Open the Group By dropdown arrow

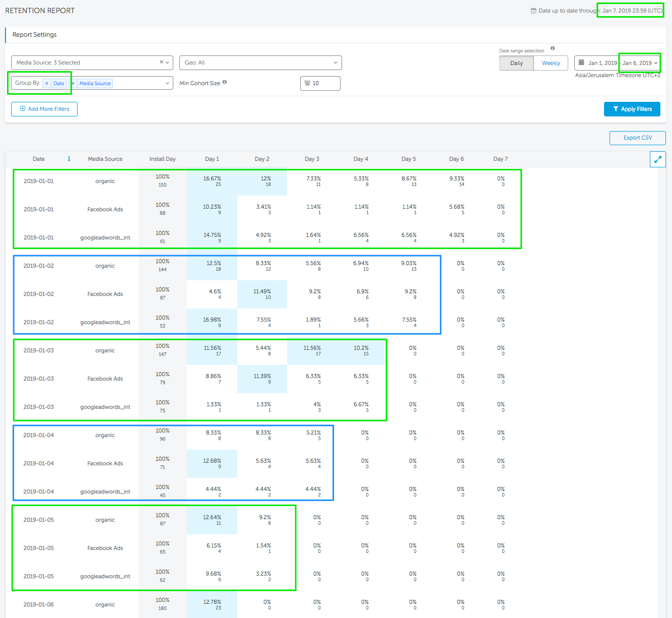pos(168,83)
